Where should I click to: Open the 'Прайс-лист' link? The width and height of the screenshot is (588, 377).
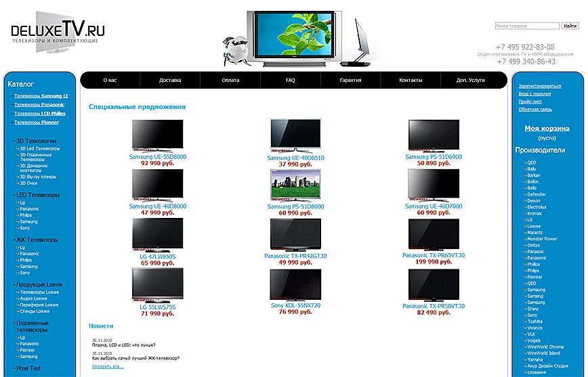530,102
